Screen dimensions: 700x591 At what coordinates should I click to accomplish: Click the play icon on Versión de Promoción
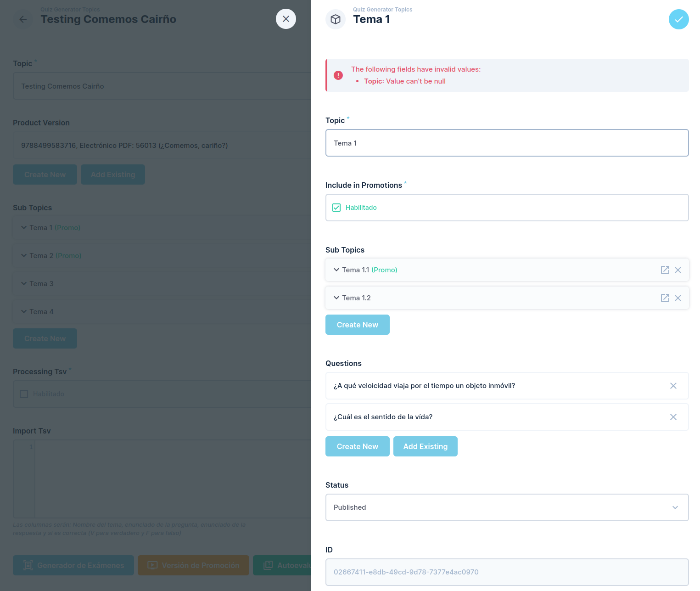tap(152, 565)
